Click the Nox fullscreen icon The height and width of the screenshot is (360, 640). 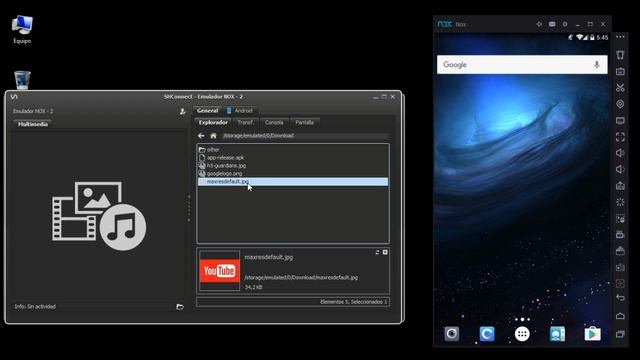click(620, 137)
